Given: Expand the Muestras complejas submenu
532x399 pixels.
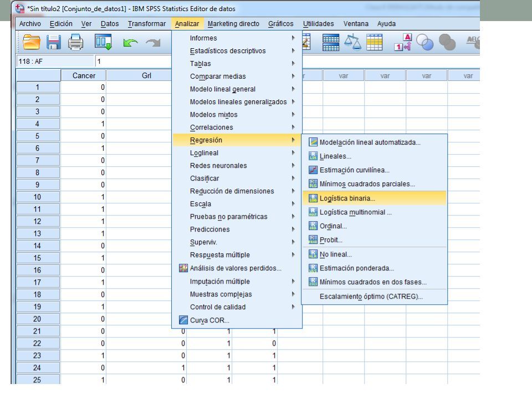Looking at the screenshot, I should [x=237, y=294].
